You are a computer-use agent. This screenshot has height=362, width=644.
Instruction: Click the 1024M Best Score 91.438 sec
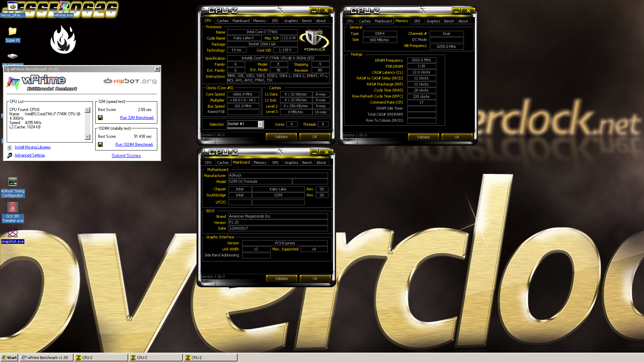143,137
